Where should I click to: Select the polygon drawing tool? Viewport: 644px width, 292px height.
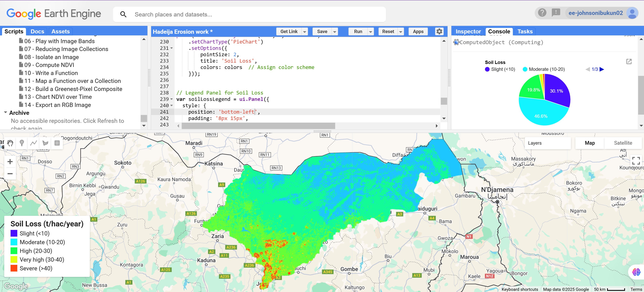point(45,143)
